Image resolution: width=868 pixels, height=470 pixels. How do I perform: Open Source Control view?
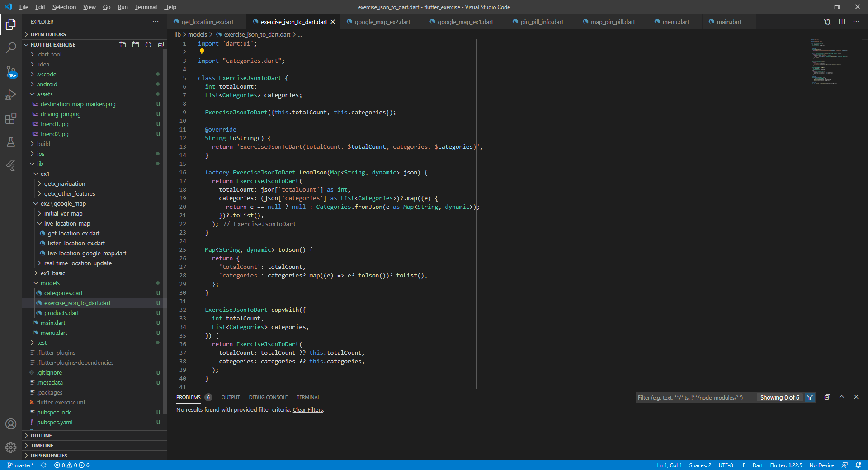[x=11, y=72]
